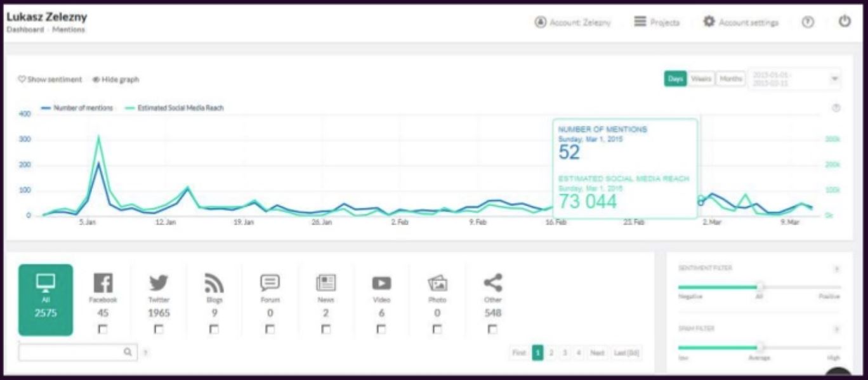Image resolution: width=868 pixels, height=380 pixels.
Task: Click the Sentiment Filter info icon
Action: pos(836,269)
